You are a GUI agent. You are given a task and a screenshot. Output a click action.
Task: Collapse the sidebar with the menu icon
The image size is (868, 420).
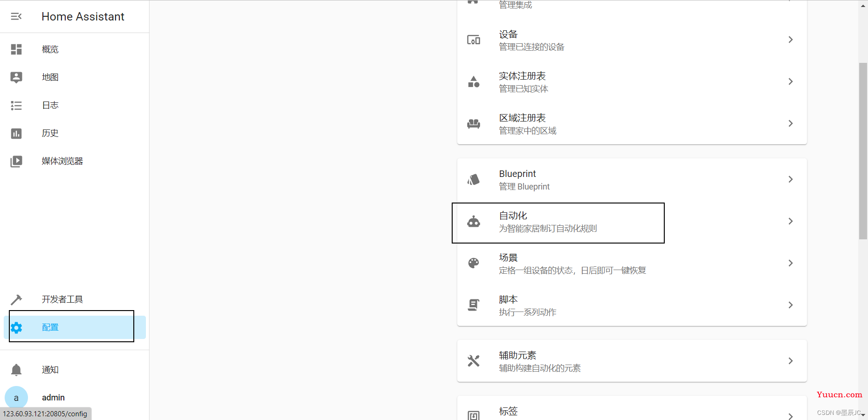point(16,17)
